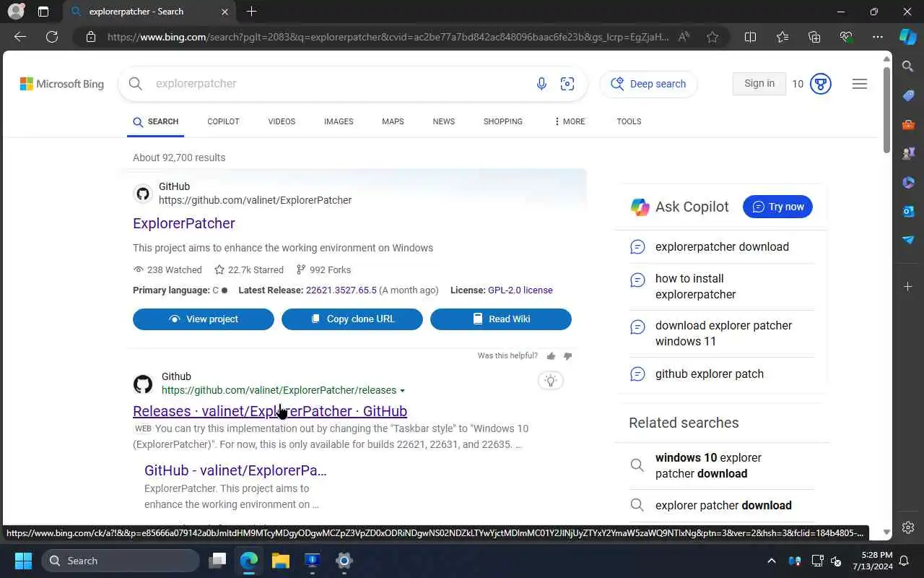924x578 pixels.
Task: Open the Read aloud icon in address bar
Action: point(684,37)
